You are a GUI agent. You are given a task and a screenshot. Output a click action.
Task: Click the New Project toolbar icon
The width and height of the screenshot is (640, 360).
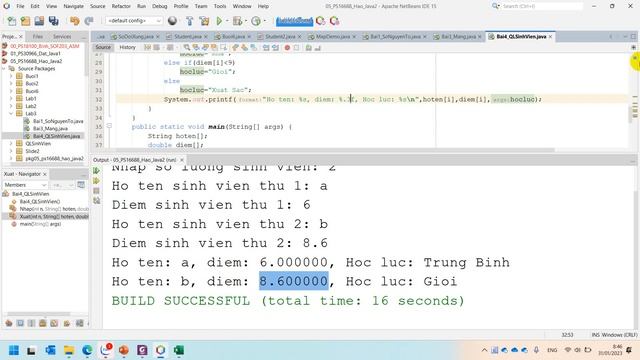tap(25, 21)
